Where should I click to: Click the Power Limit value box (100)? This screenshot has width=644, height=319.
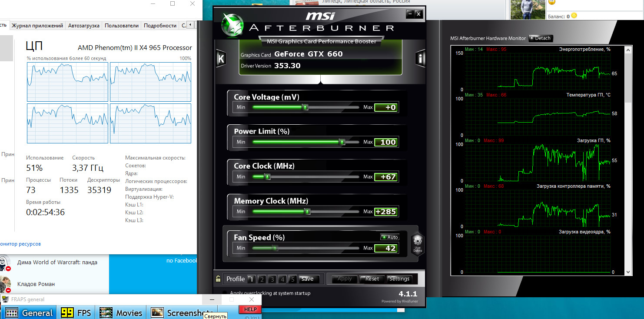point(386,142)
